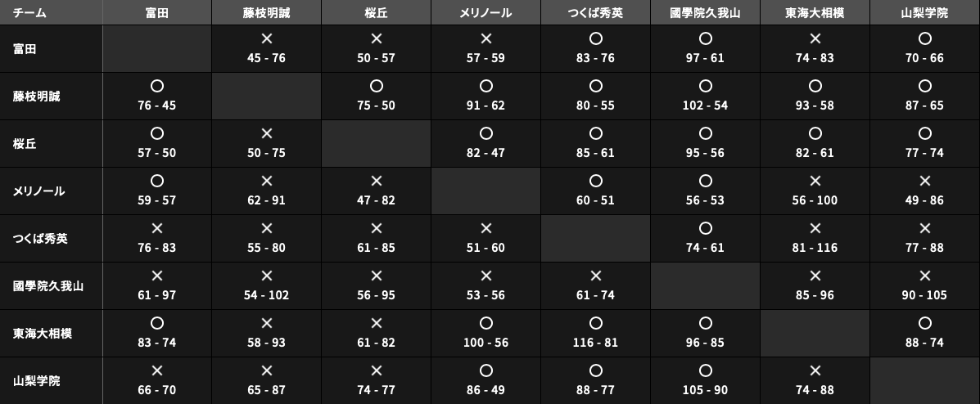Click the 國學院久我山 team name in the row labels
Viewport: 980px width, 404px height.
(x=48, y=286)
